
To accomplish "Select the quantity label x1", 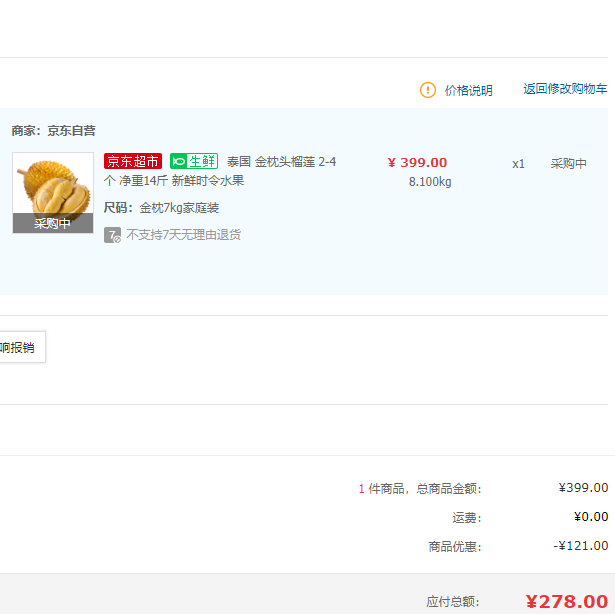I will tap(518, 164).
